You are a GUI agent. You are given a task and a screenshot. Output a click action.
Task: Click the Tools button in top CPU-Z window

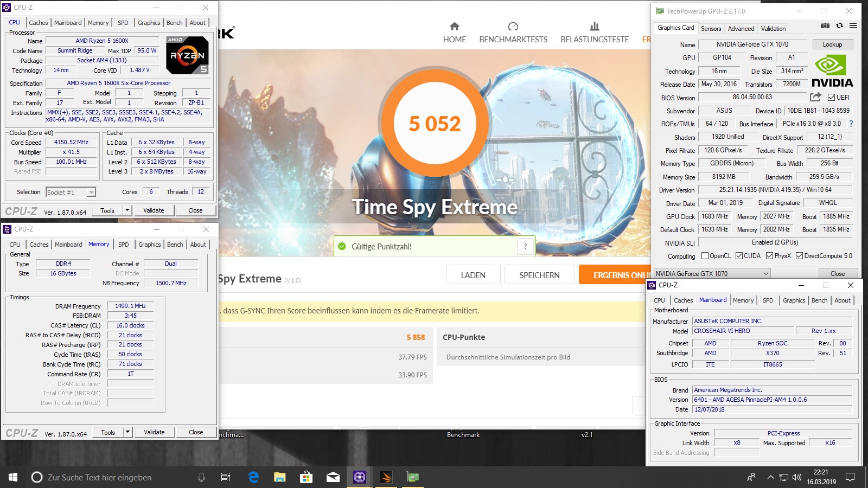tap(107, 210)
